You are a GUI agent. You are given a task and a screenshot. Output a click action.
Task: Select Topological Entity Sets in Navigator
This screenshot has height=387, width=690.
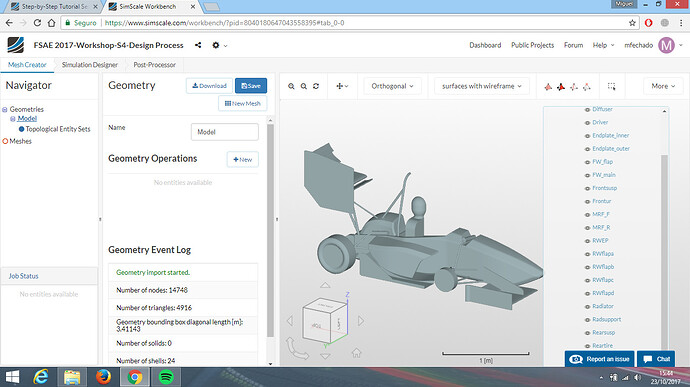tap(58, 129)
